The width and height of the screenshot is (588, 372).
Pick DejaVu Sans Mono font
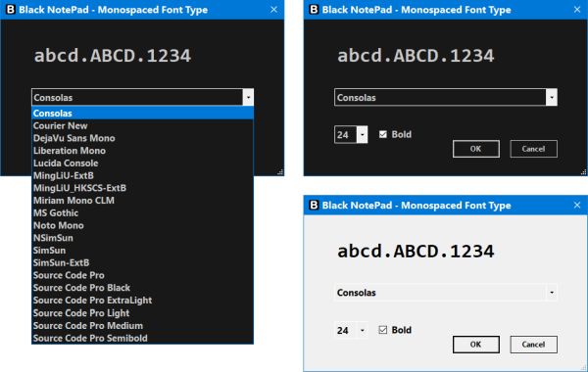(142, 138)
